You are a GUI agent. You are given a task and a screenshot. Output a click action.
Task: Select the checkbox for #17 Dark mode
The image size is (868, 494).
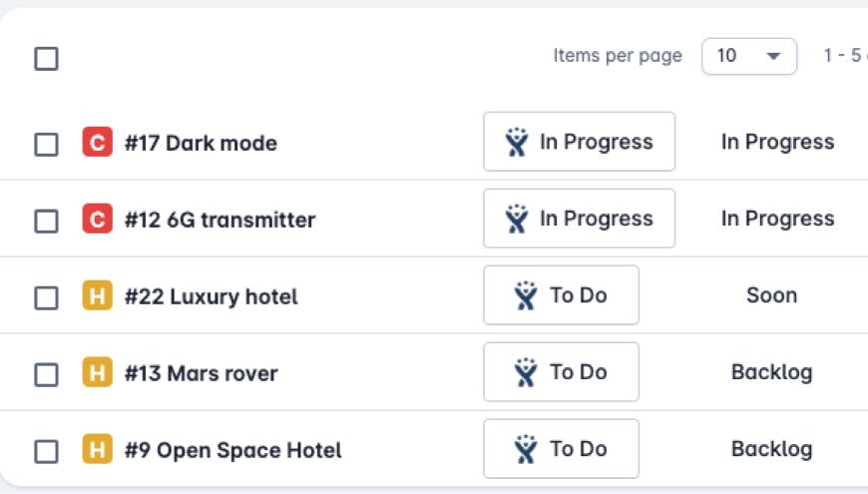click(46, 144)
